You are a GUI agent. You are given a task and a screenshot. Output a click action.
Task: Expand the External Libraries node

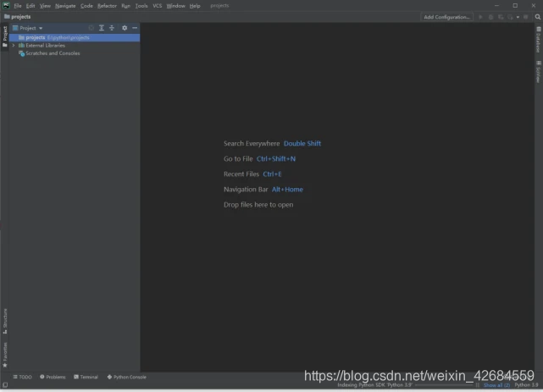14,46
